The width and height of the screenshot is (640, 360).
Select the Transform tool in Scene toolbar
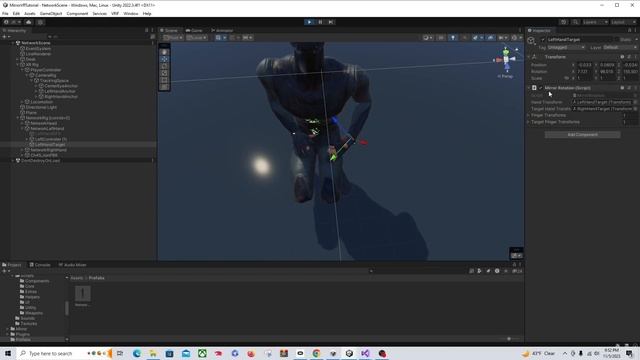(164, 87)
